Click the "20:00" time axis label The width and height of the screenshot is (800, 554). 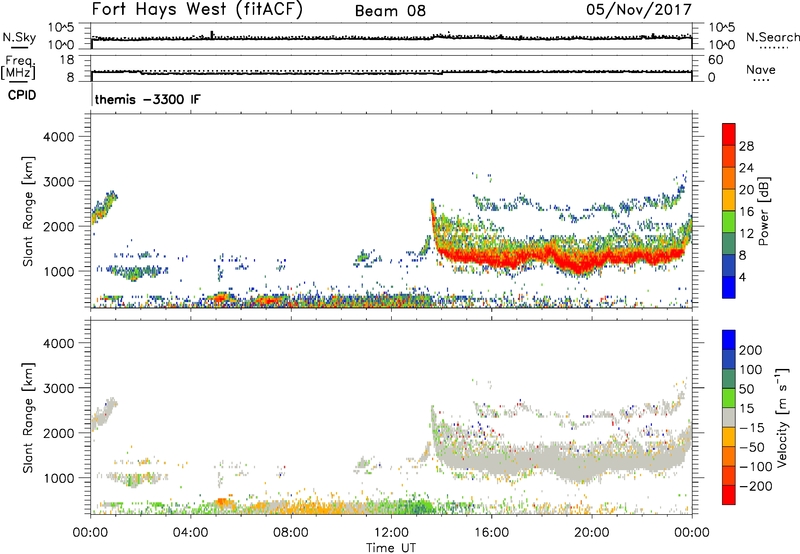[592, 533]
